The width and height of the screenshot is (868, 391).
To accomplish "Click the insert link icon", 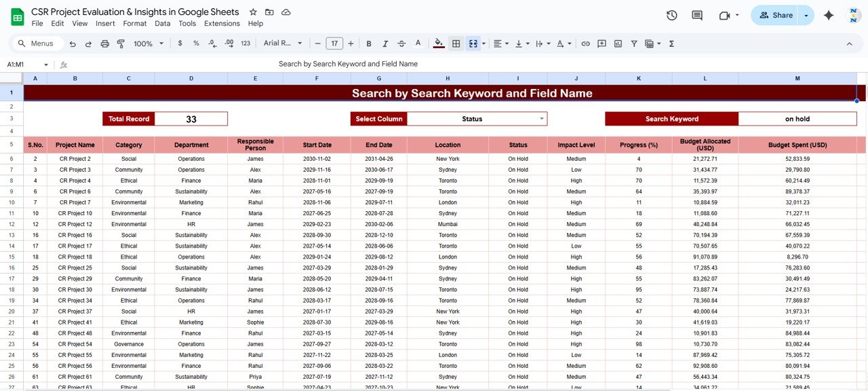I will [585, 43].
